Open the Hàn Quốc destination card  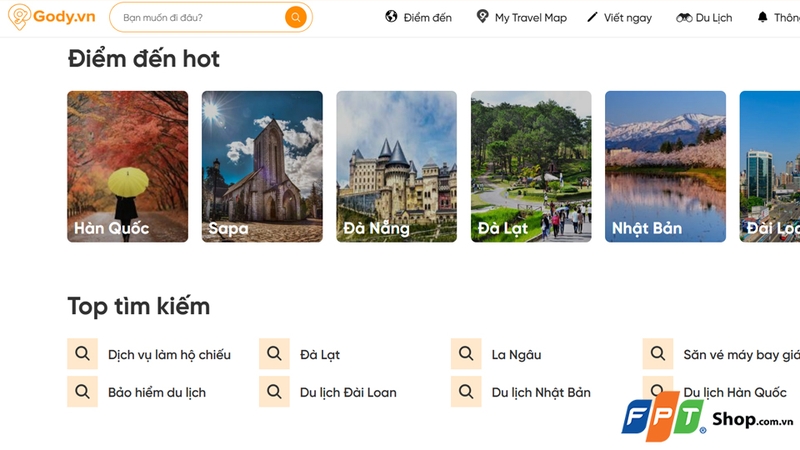(x=128, y=166)
